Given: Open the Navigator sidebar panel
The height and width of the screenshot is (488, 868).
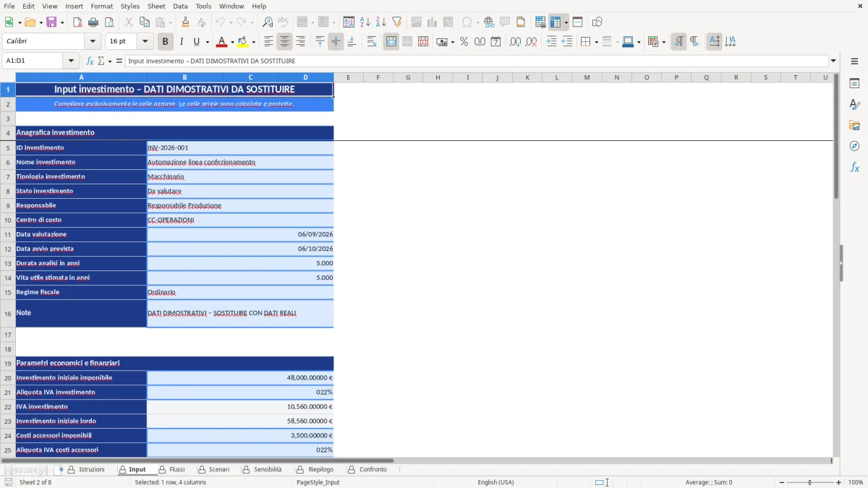Looking at the screenshot, I should click(x=854, y=147).
